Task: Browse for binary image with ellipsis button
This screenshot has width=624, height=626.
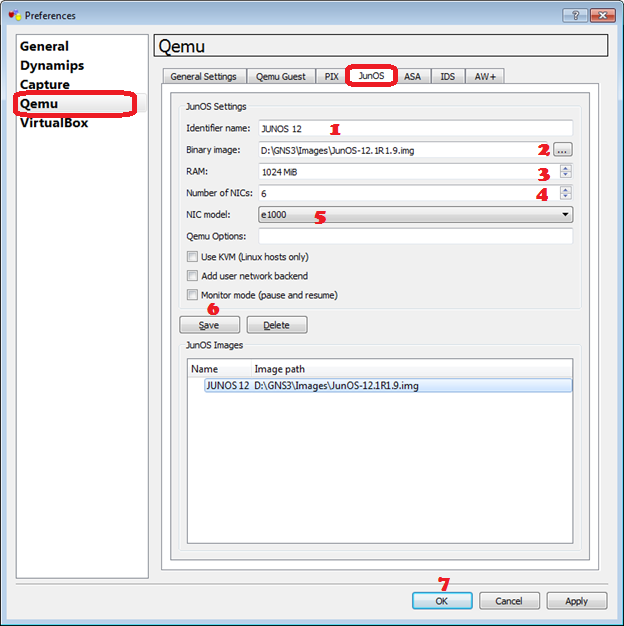Action: coord(563,150)
